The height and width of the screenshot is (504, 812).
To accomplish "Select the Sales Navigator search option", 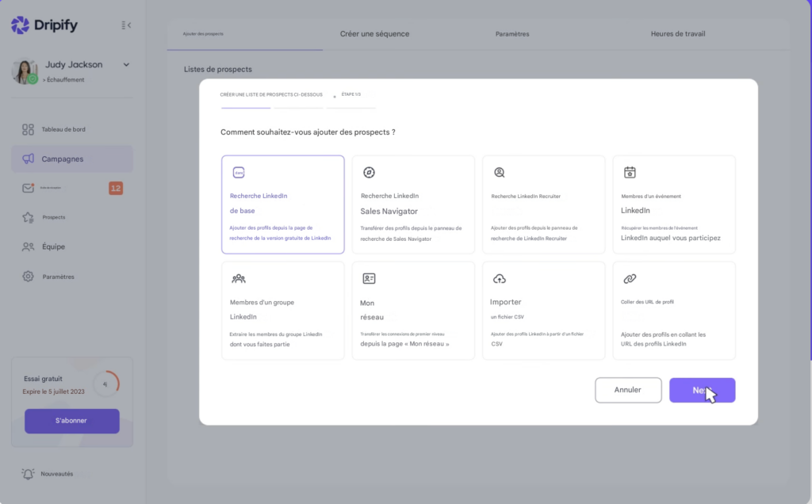I will point(413,204).
